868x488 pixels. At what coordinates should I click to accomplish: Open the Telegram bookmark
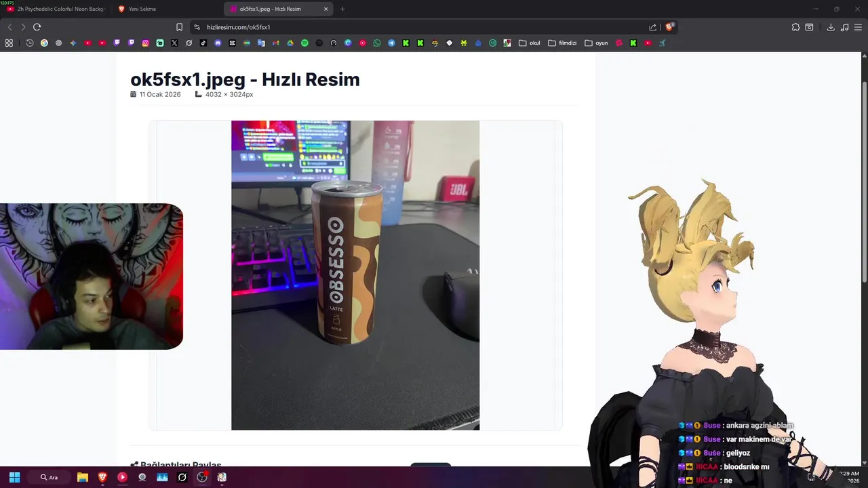point(391,43)
